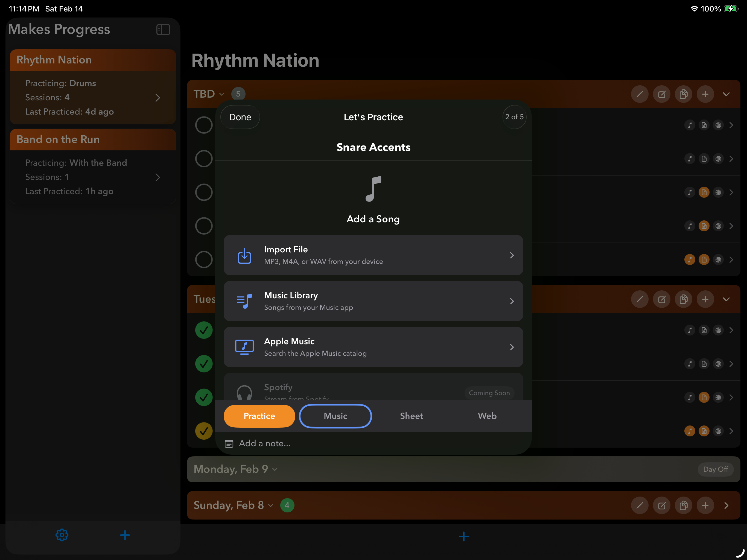Select the Practice tab
747x560 pixels.
[x=259, y=416]
